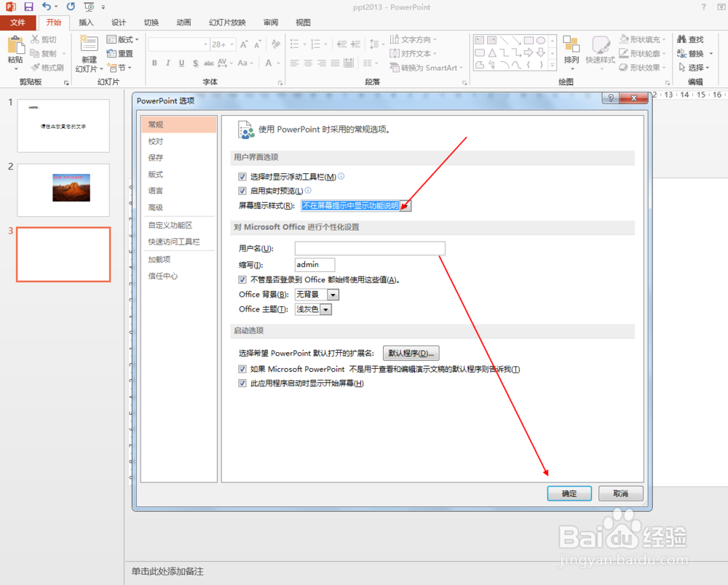Image resolution: width=728 pixels, height=585 pixels.
Task: Click the Arrange (排列) icon
Action: coord(571,44)
